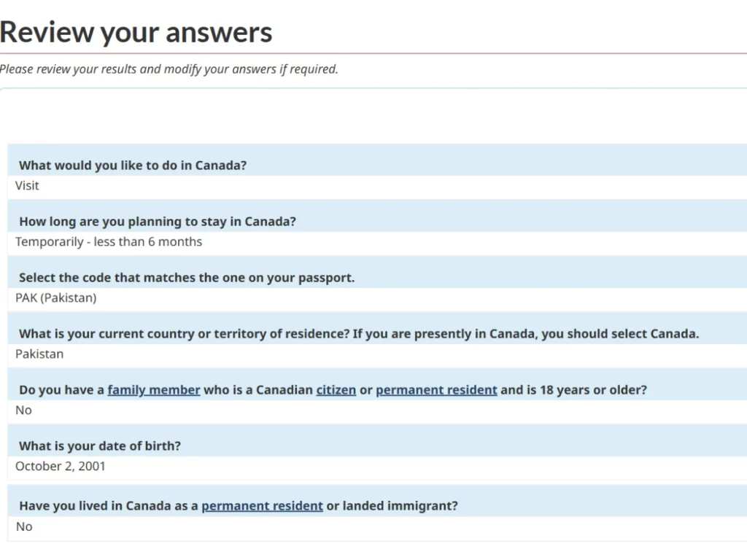Click the "Review your answers" heading
The height and width of the screenshot is (560, 747).
pos(136,31)
